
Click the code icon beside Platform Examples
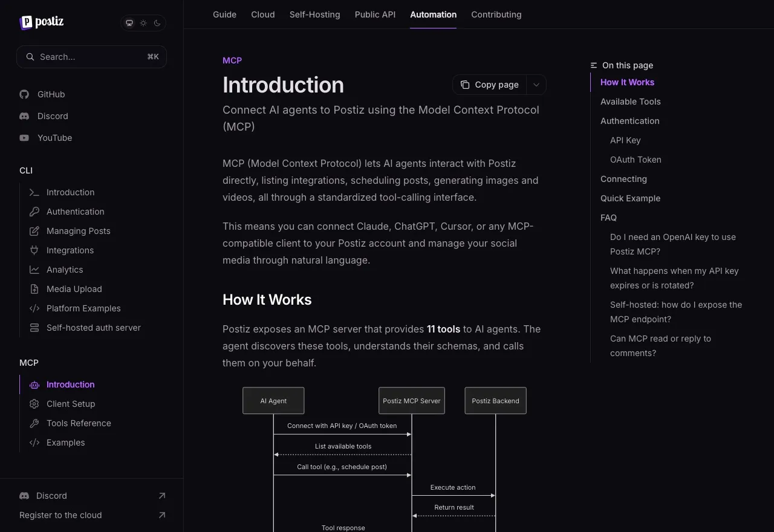pos(34,308)
